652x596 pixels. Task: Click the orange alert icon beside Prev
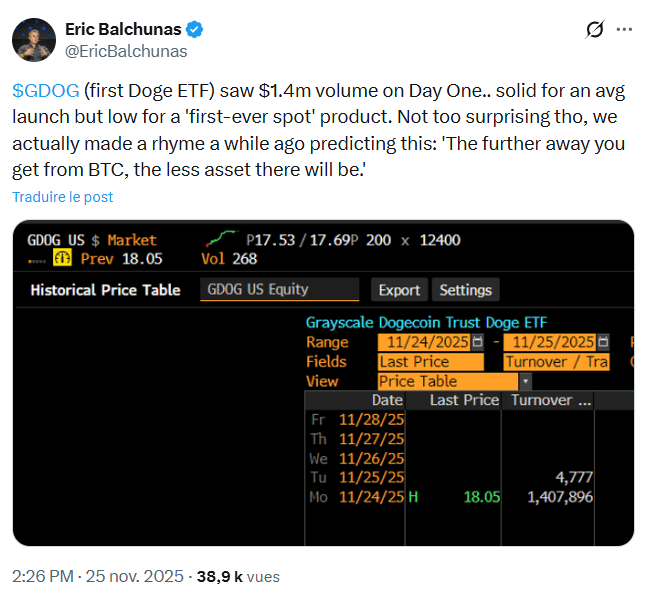tap(62, 258)
